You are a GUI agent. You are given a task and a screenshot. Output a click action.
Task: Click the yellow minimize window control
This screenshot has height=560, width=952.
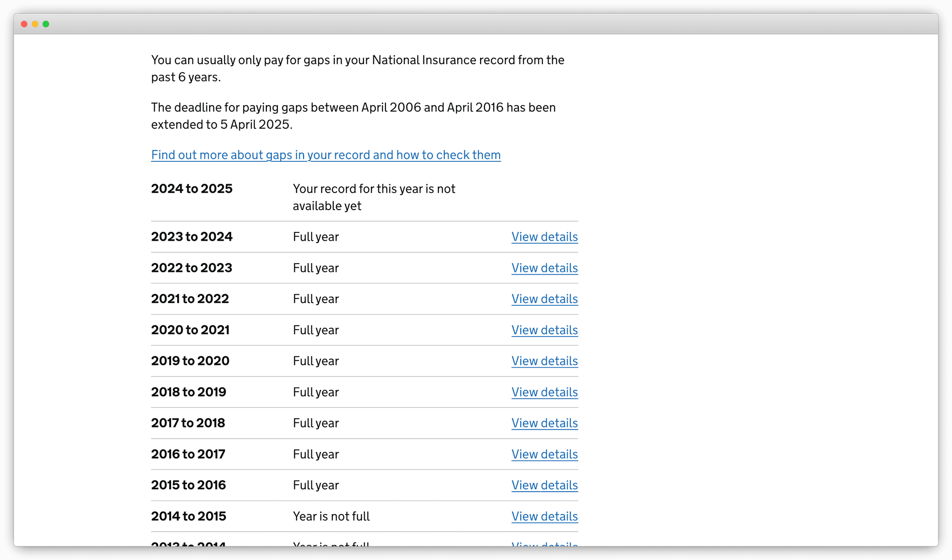coord(35,24)
